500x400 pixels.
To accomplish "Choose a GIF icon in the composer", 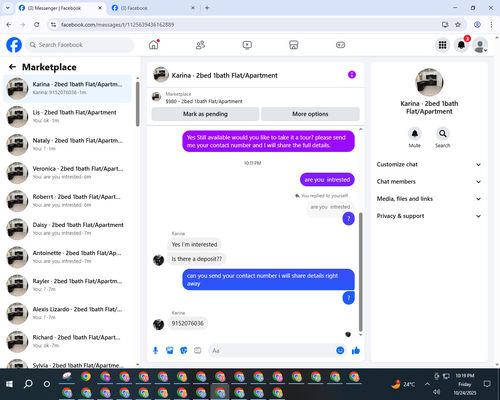I will 198,350.
